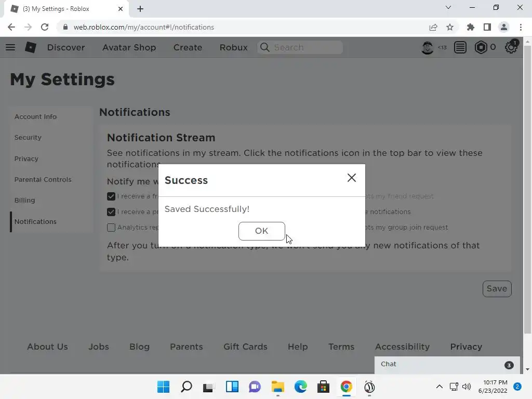This screenshot has height=399, width=532.
Task: Open Accessibility footer link
Action: 403,347
